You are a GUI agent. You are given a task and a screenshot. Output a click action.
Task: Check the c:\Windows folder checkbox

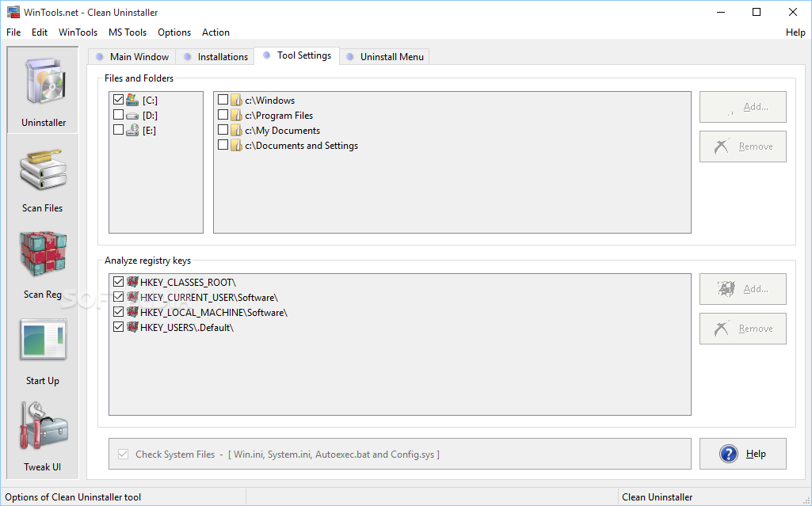point(223,99)
